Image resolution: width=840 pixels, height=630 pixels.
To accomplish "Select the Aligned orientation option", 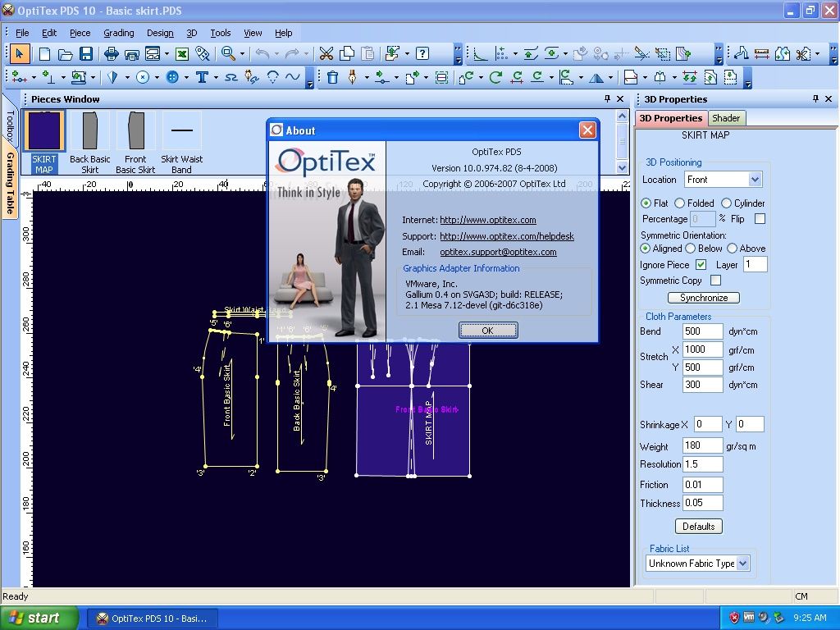I will 645,249.
